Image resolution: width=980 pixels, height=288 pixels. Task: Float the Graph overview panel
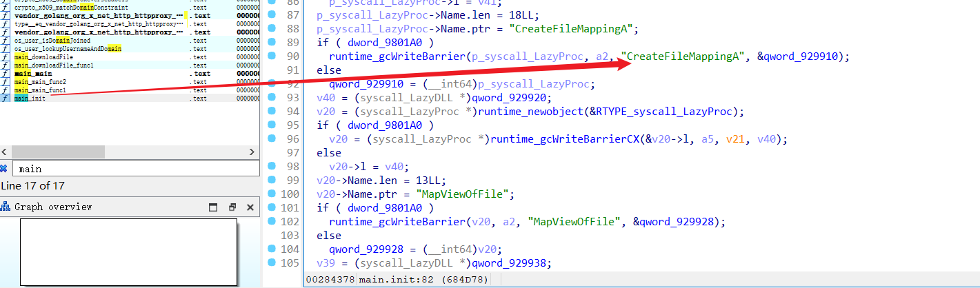(232, 207)
